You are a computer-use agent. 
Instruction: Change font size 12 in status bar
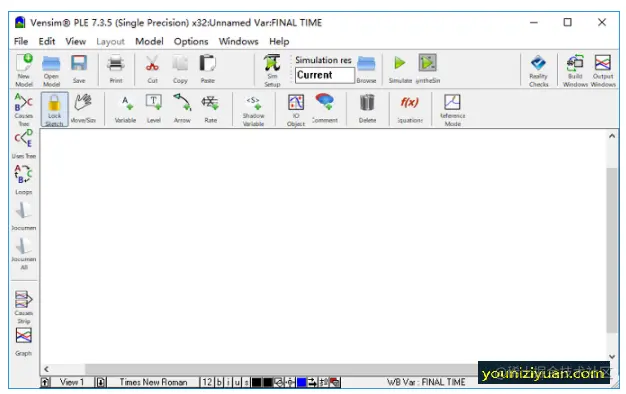coord(207,382)
